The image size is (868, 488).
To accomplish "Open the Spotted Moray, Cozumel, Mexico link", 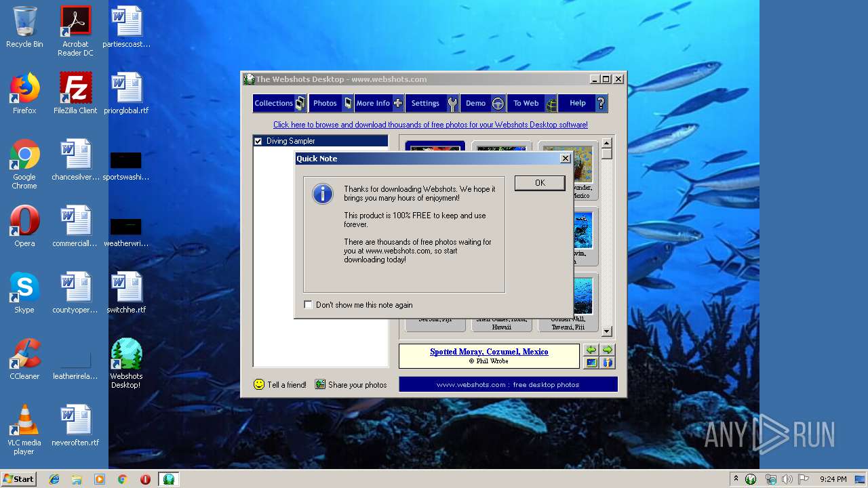I will (x=489, y=352).
